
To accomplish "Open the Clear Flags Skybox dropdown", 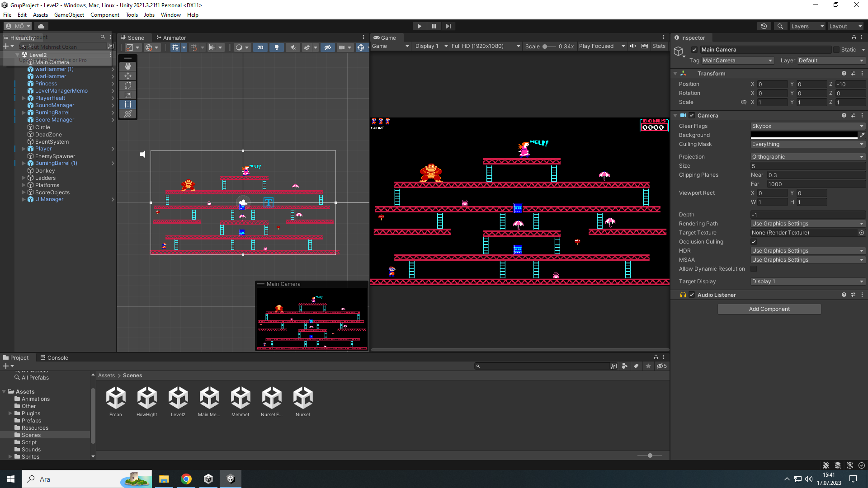I will click(807, 126).
